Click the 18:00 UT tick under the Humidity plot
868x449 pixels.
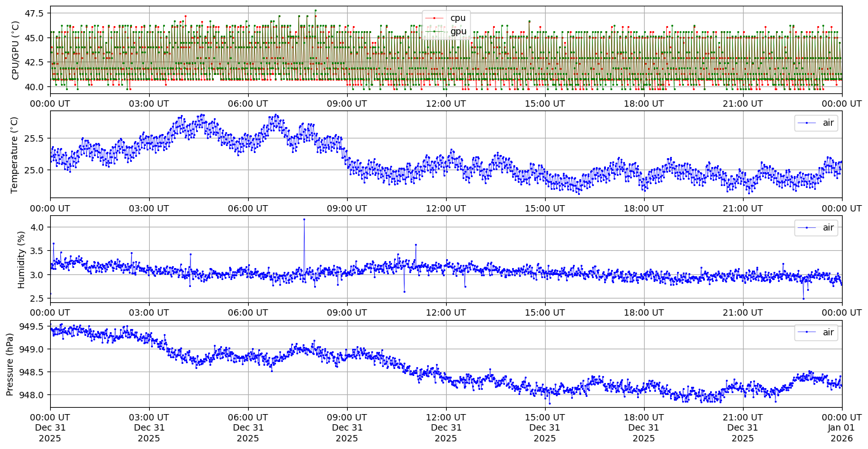643,312
